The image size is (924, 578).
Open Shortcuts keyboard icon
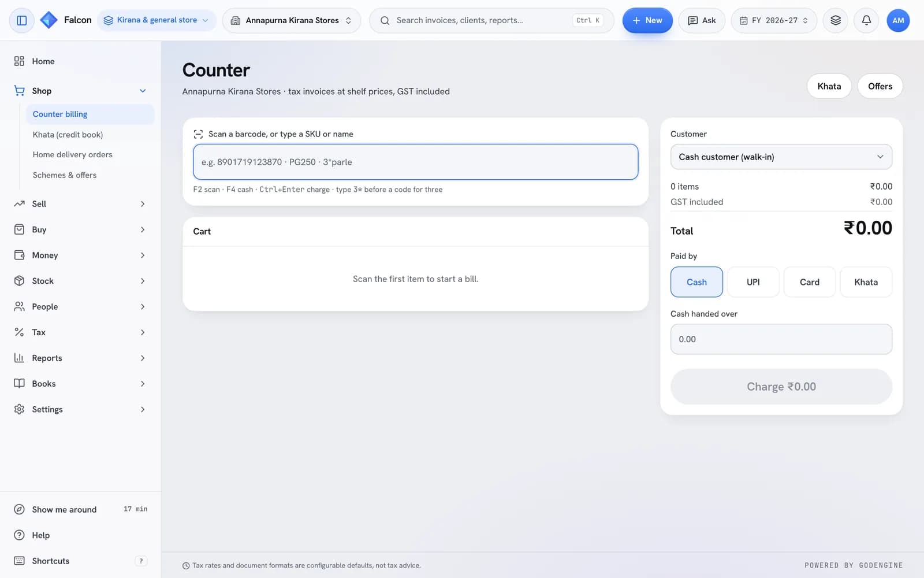pyautogui.click(x=19, y=561)
